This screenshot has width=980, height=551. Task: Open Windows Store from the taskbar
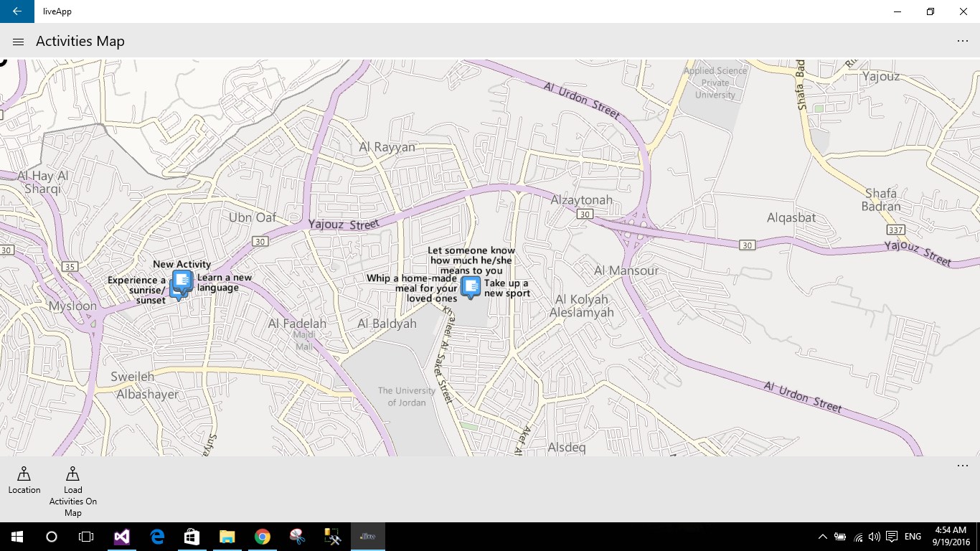click(x=192, y=537)
